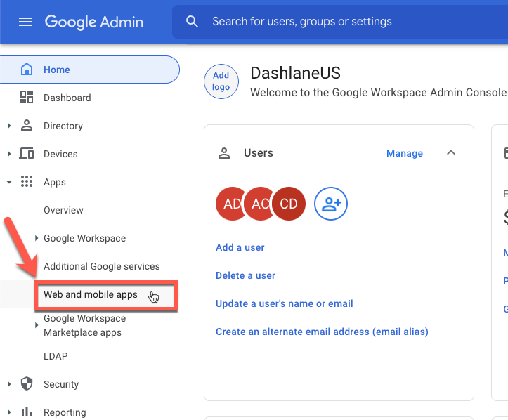Click the DashlaneUS organization name
Screen dimensions: 508x420
(x=296, y=73)
